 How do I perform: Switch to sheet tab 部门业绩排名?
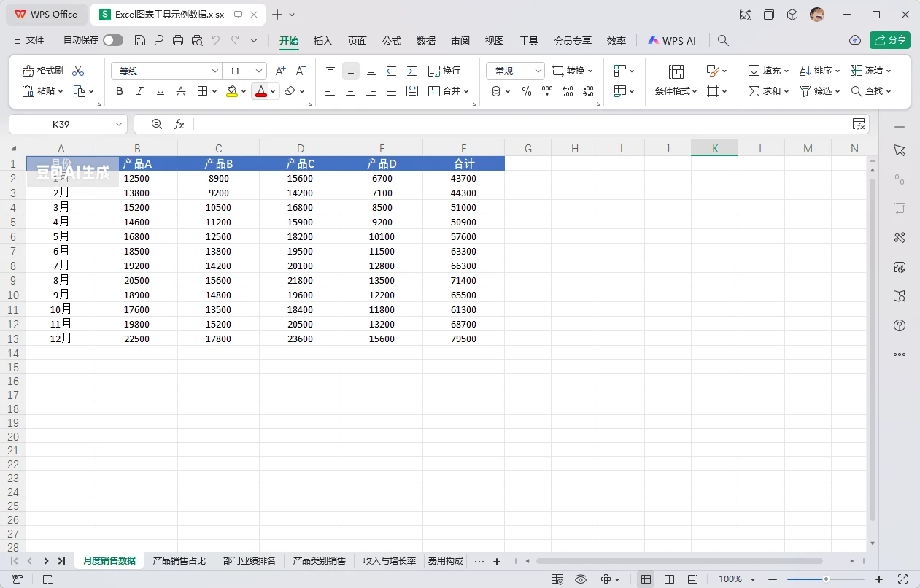click(249, 561)
